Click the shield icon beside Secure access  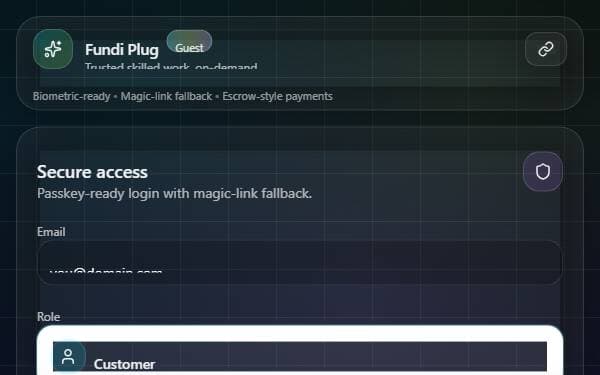pos(543,171)
